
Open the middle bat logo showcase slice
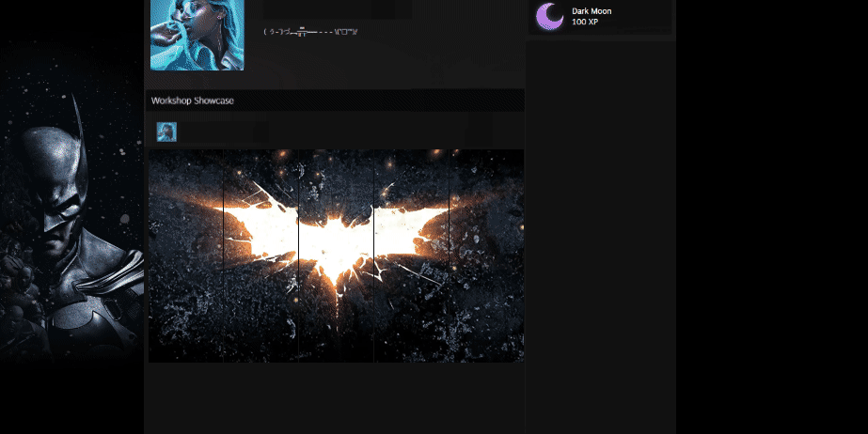[x=336, y=256]
